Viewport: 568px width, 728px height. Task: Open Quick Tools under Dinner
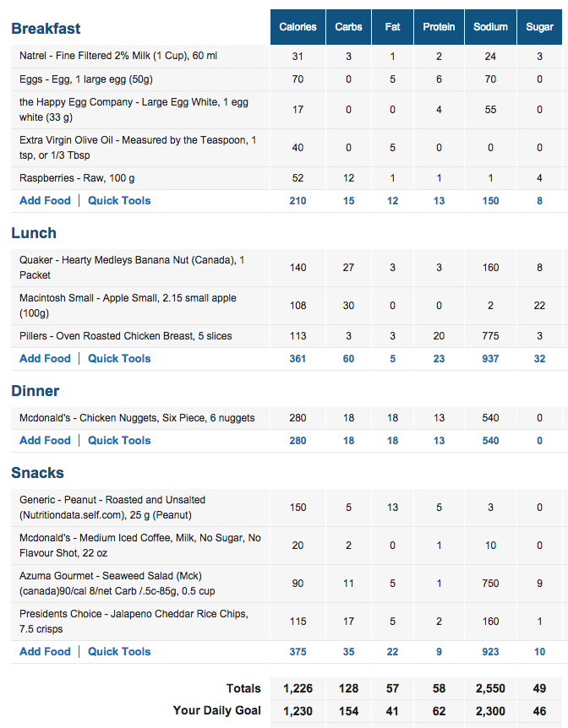coord(119,441)
